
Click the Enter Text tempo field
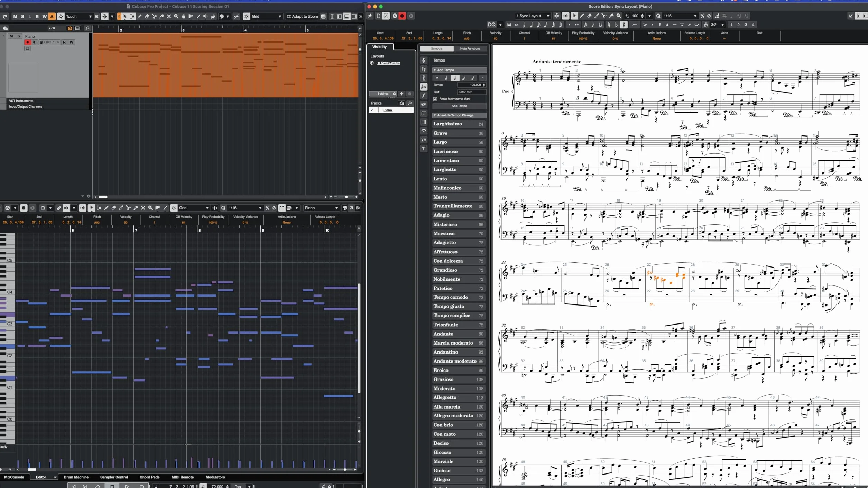click(471, 92)
